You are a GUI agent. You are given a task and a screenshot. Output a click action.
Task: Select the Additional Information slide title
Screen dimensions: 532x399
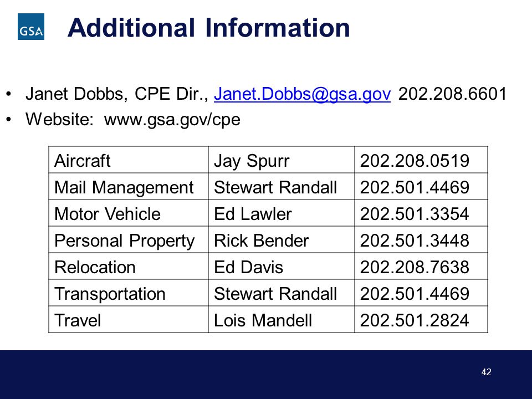208,28
